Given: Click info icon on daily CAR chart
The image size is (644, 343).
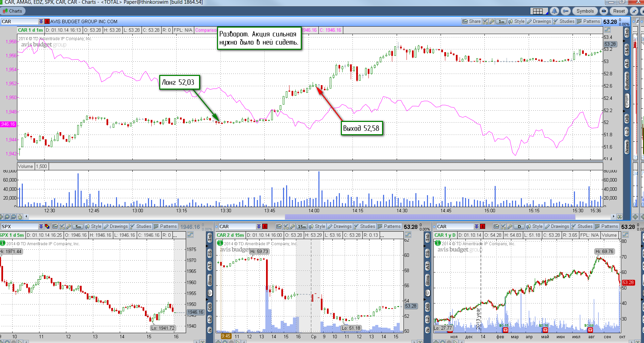Looking at the screenshot, I should 438,243.
